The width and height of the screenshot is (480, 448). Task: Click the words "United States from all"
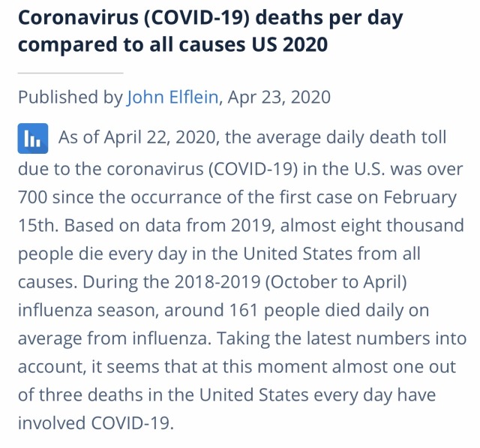(x=331, y=254)
